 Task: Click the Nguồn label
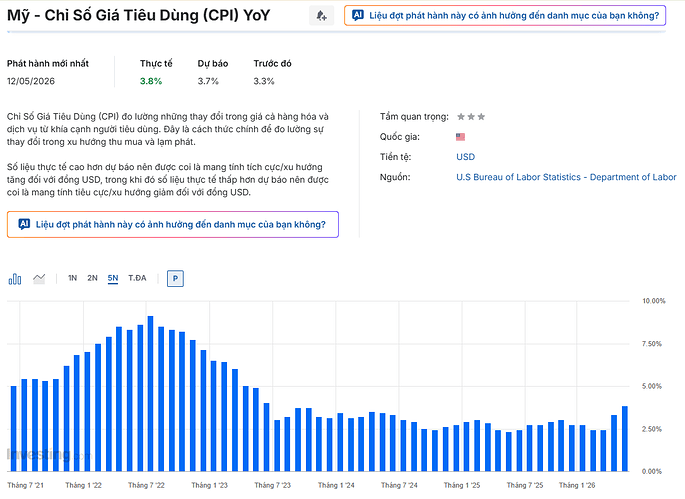tap(395, 177)
